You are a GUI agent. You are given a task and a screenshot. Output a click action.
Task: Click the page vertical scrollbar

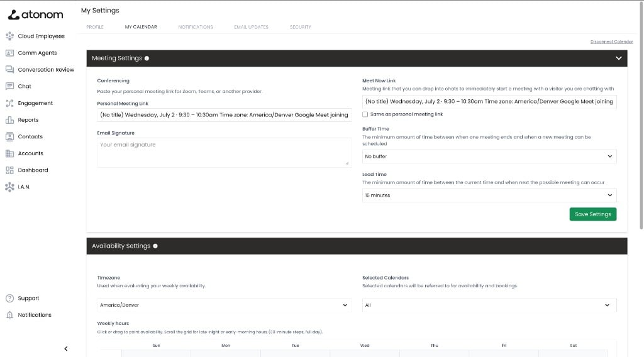[641, 115]
